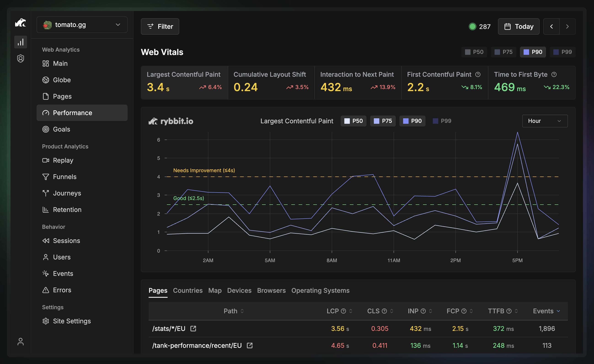Viewport: 594px width, 364px height.
Task: Open /stats/*/EU external link icon
Action: (193, 328)
